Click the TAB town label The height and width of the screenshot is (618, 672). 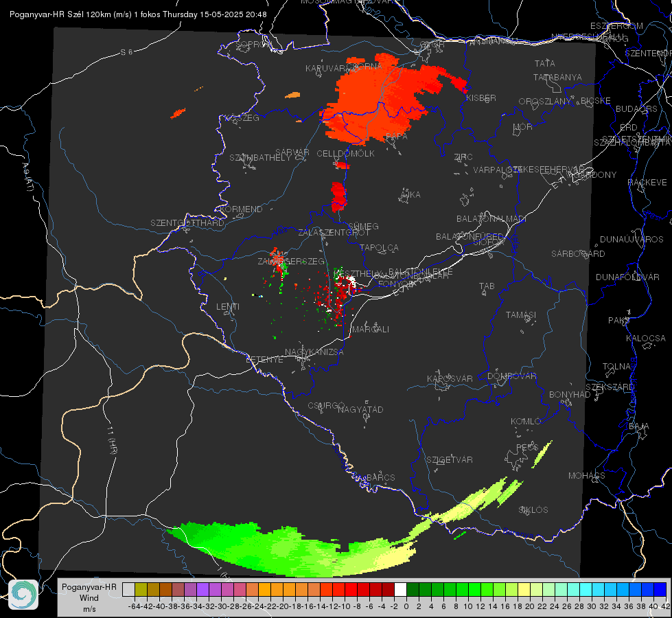point(487,286)
